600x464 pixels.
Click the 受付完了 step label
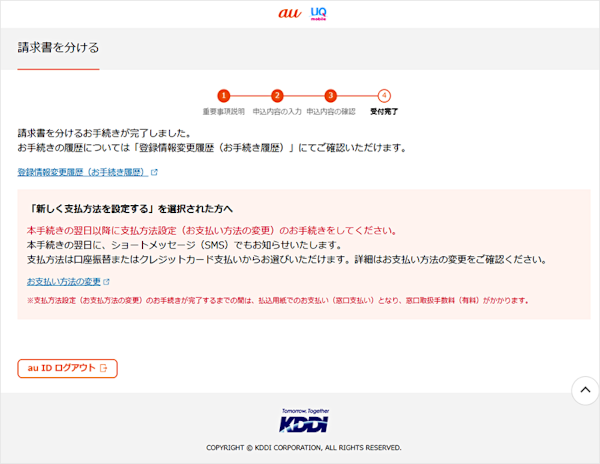pos(384,112)
